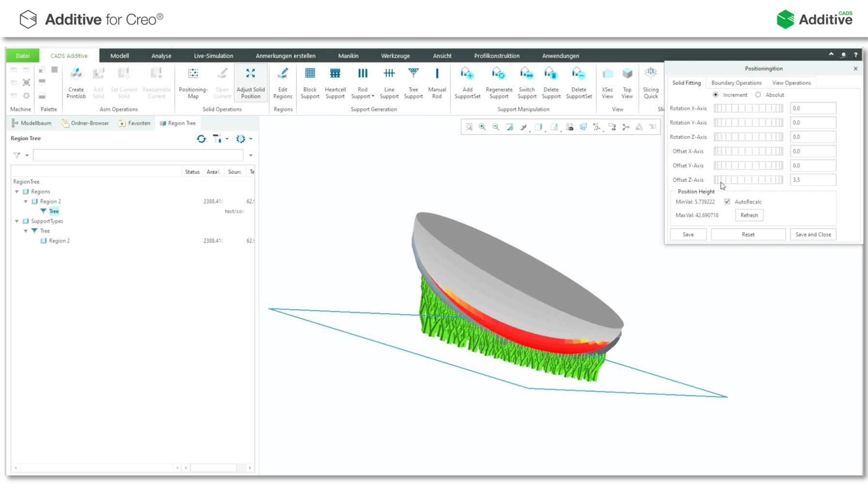
Task: Click the Save button
Action: point(688,234)
